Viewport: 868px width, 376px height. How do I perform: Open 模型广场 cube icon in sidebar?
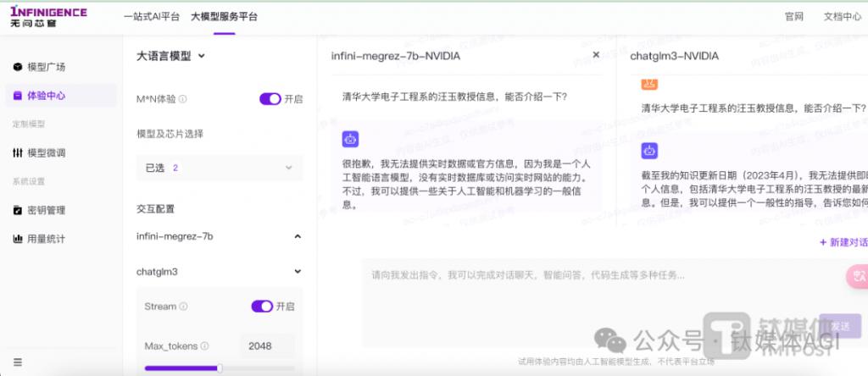click(18, 67)
